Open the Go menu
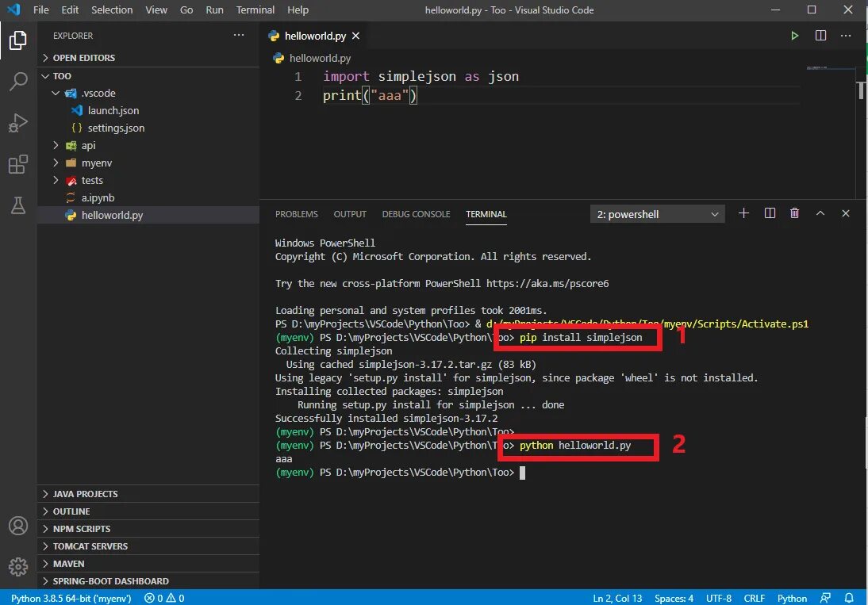868x605 pixels. tap(186, 10)
